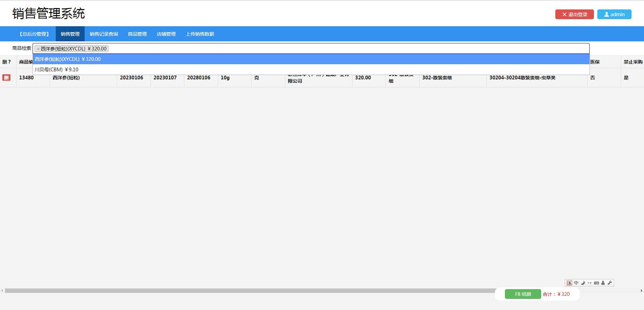The width and height of the screenshot is (644, 310).
Task: Click the Wubi 五 input method icon
Action: click(569, 283)
